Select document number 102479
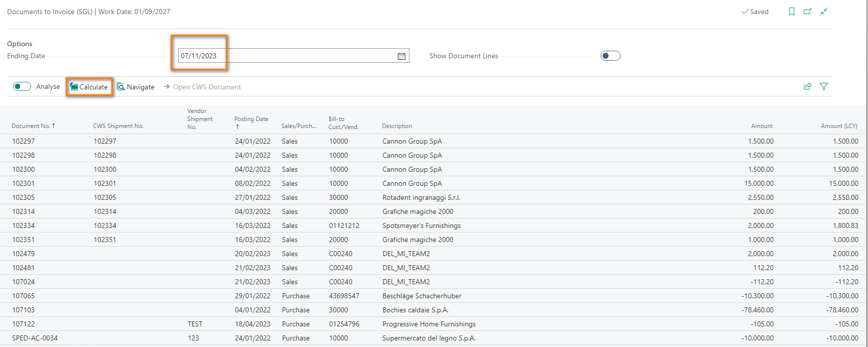Image resolution: width=868 pixels, height=347 pixels. pos(24,254)
